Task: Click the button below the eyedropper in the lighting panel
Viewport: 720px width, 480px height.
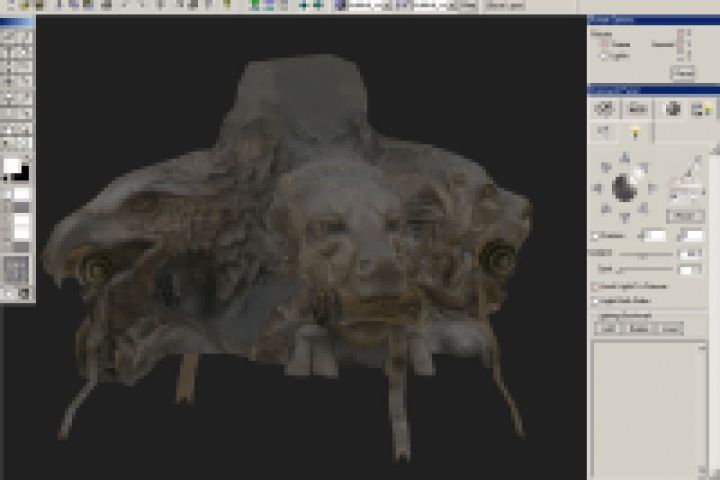Action: pos(686,216)
